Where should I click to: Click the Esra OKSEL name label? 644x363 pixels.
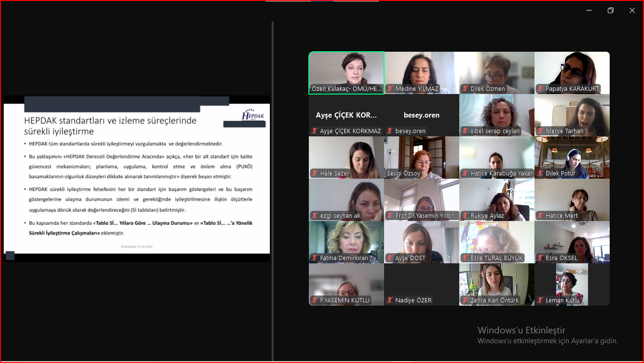click(561, 258)
